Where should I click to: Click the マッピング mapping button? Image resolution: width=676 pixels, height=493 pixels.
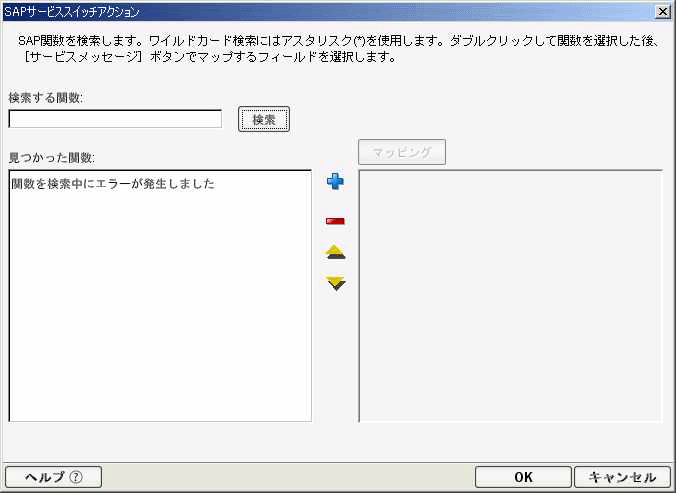[x=402, y=152]
